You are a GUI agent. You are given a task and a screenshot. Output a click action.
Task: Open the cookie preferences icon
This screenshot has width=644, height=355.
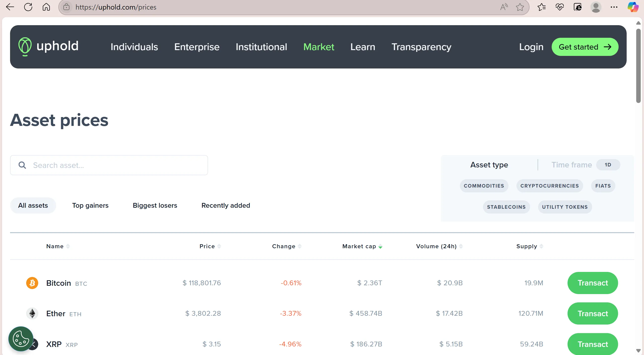(21, 339)
